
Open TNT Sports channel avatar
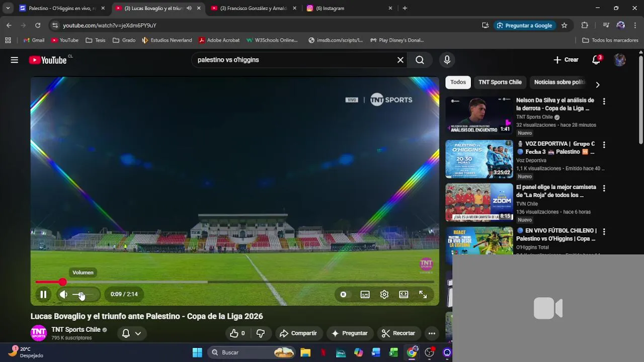tap(39, 333)
